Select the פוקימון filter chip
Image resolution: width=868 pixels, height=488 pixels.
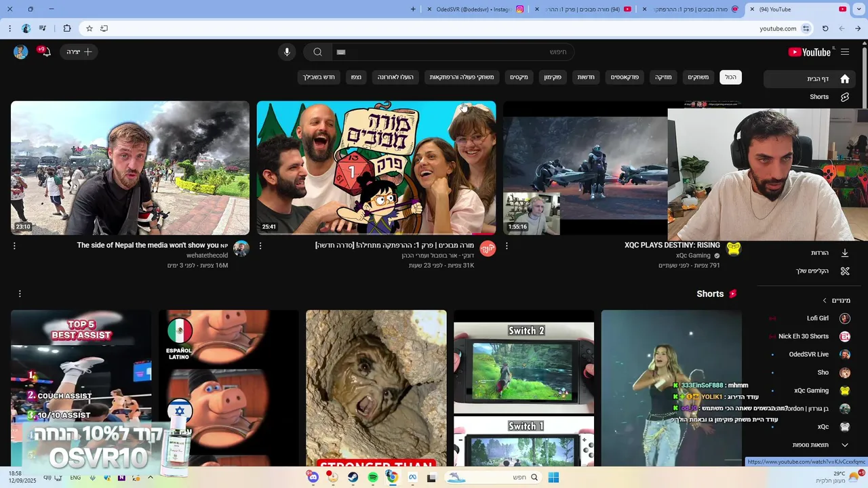553,77
